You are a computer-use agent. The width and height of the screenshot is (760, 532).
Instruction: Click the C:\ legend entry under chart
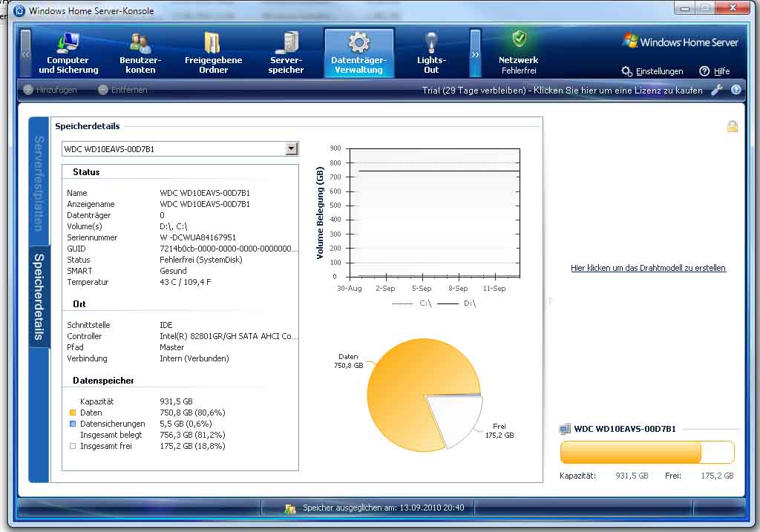(411, 303)
